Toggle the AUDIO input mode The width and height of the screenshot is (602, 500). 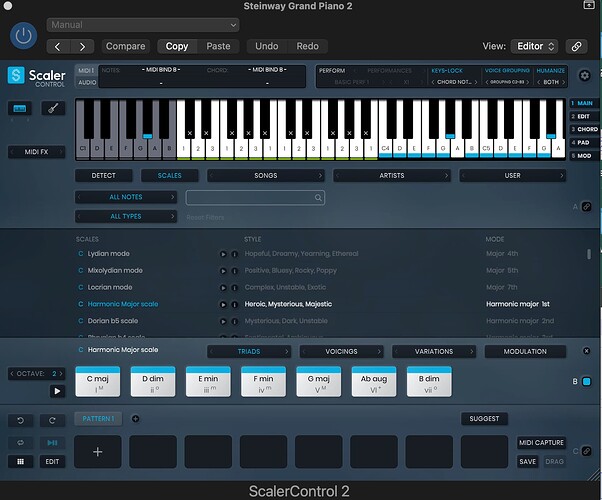[88, 82]
